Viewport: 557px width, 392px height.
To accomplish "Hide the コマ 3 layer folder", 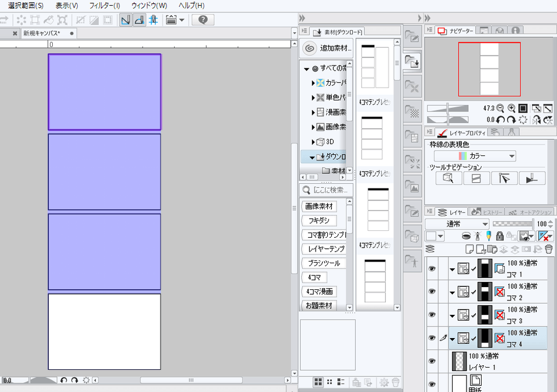I will tap(432, 314).
